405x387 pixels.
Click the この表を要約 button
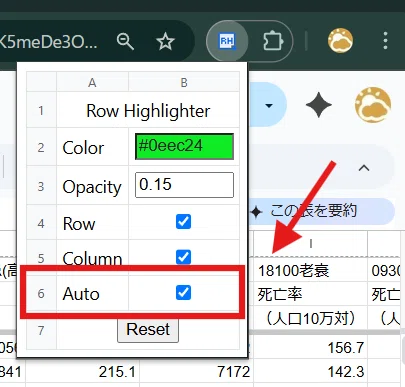pos(321,211)
